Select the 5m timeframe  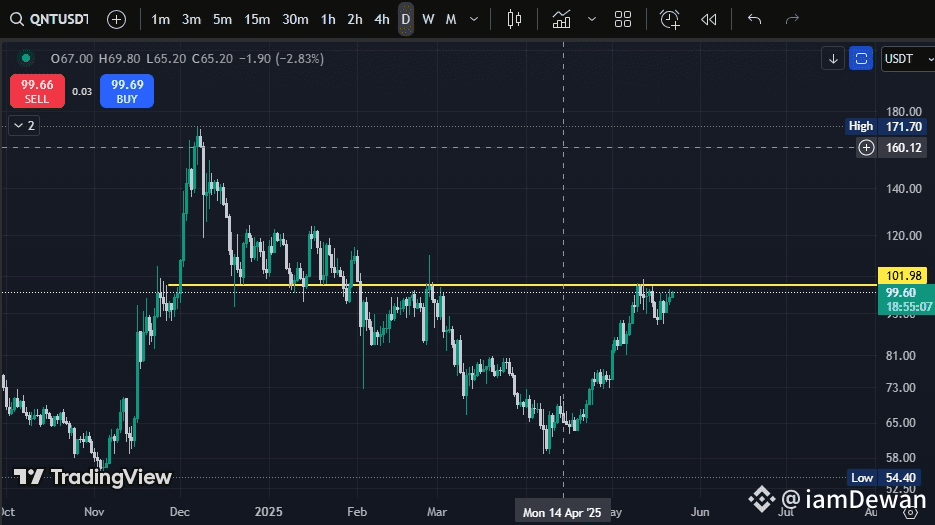(222, 20)
